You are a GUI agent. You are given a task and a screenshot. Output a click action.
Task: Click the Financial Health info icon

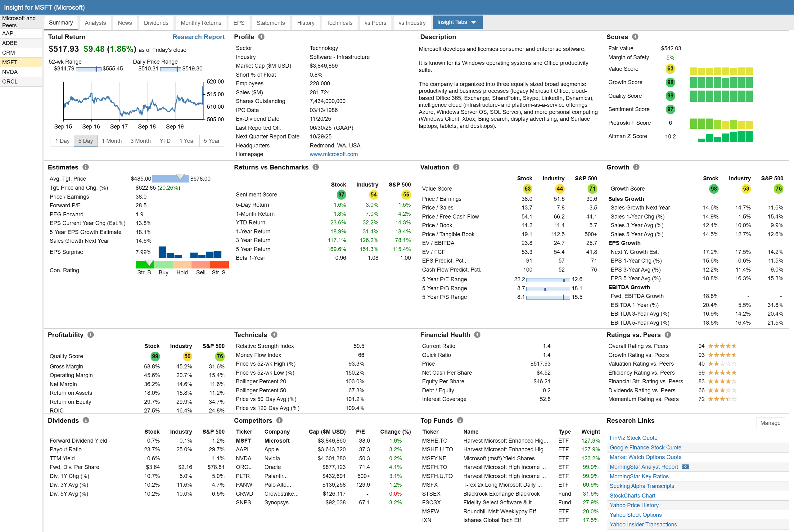[477, 335]
